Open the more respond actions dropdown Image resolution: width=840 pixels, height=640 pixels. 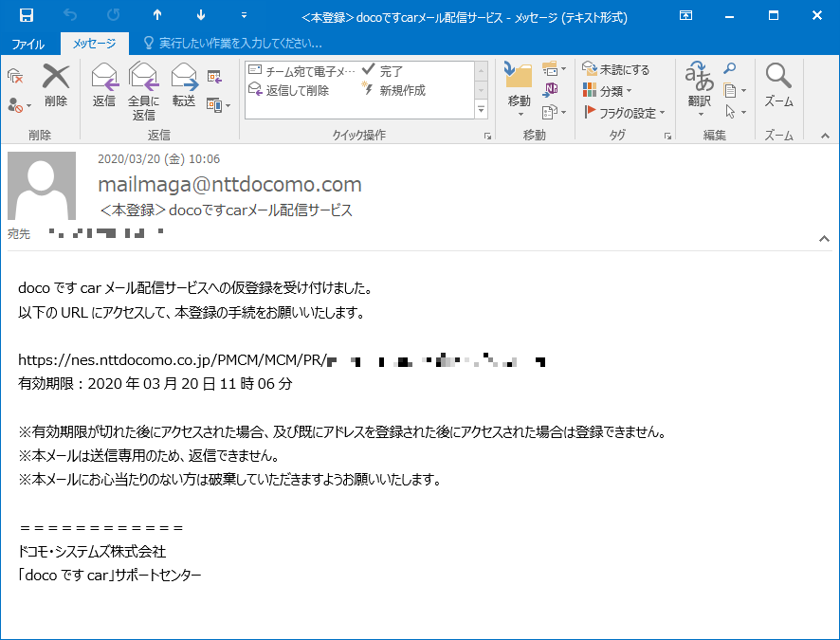coord(218,105)
